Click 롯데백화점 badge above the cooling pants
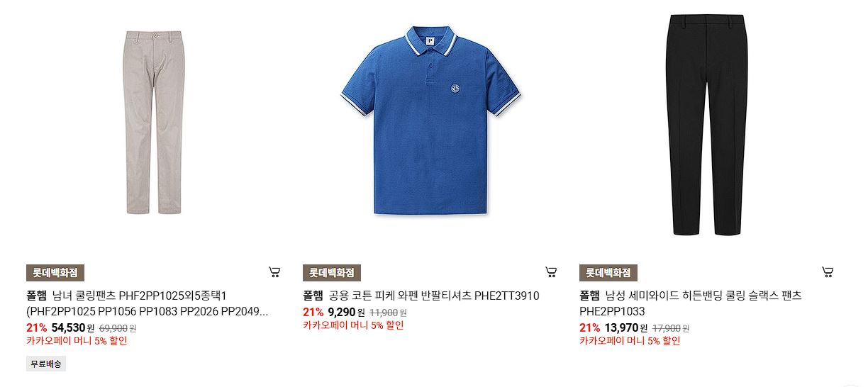Viewport: 868px width, 387px height. point(55,273)
